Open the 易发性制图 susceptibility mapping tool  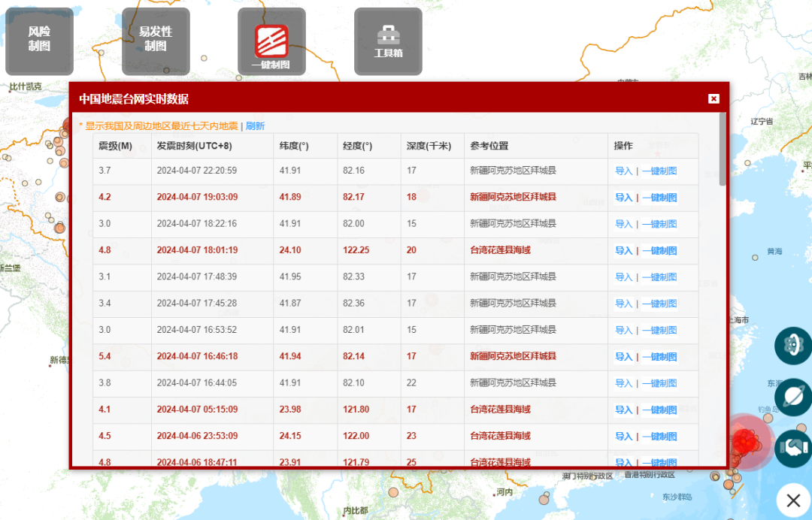click(x=156, y=41)
